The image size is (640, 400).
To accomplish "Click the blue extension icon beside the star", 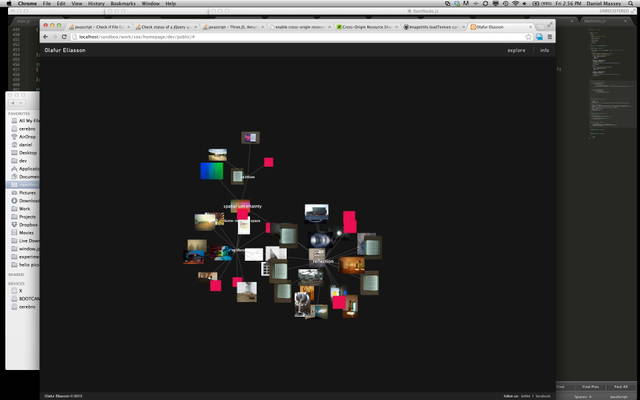I will pos(539,37).
